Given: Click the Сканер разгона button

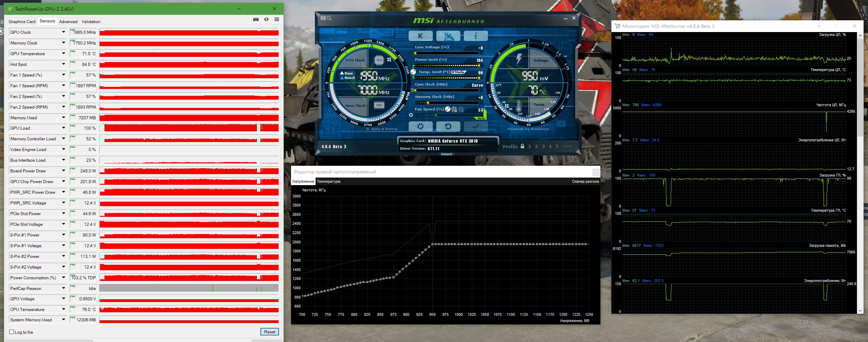Looking at the screenshot, I should (585, 181).
